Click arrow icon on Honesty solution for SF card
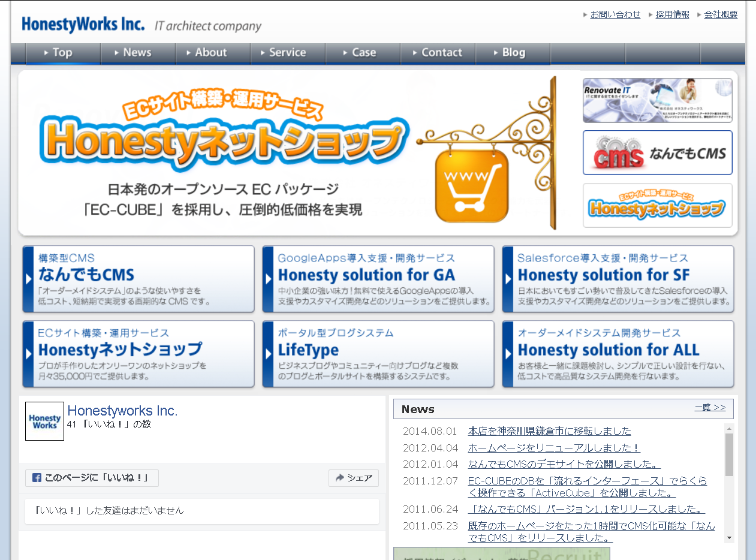 508,279
